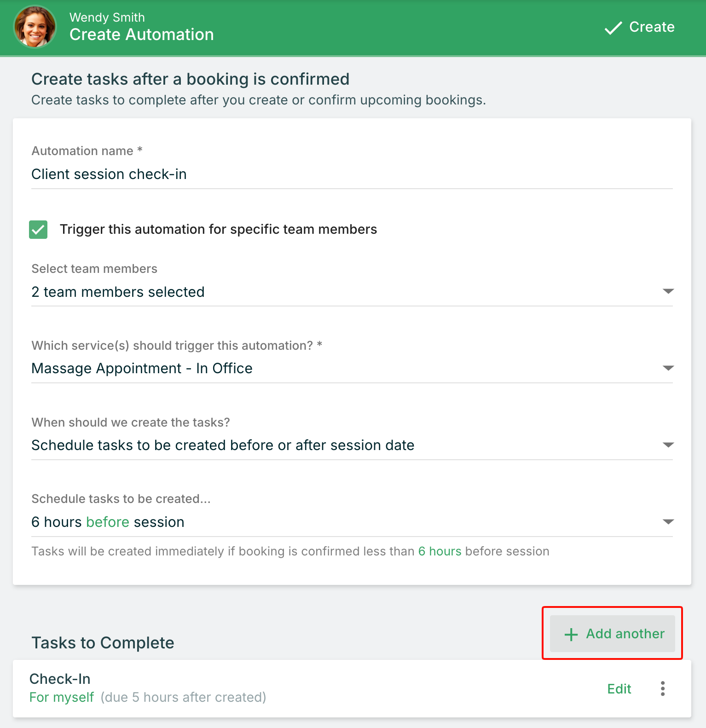Click the Create button in header
The width and height of the screenshot is (706, 728).
(640, 27)
